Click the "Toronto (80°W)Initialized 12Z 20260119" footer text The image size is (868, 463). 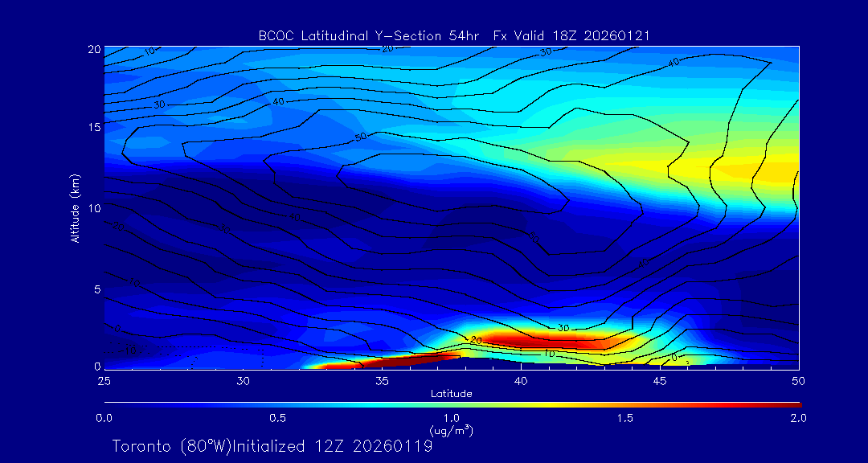[272, 446]
